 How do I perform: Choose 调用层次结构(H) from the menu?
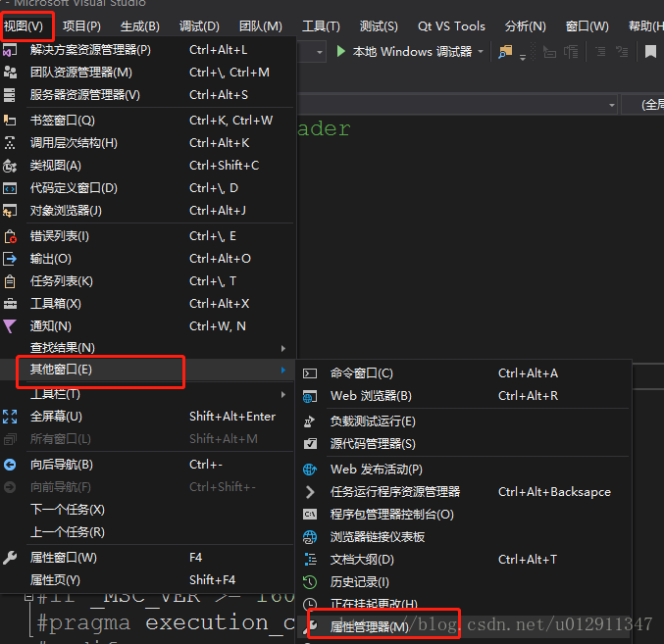146,143
